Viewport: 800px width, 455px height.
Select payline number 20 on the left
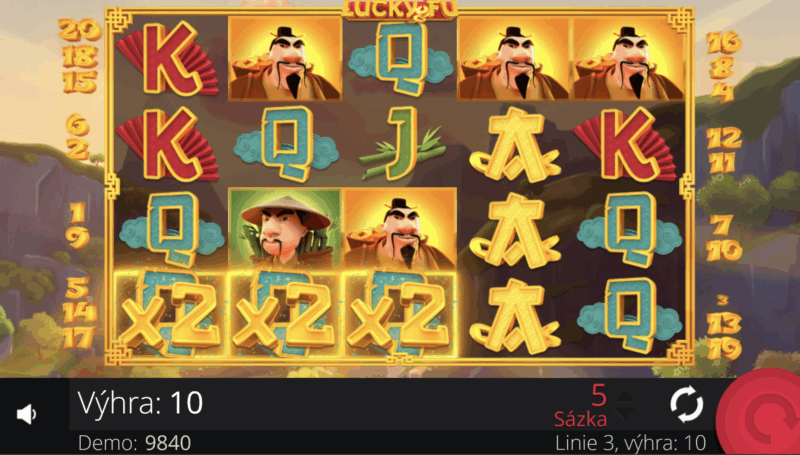coord(80,30)
